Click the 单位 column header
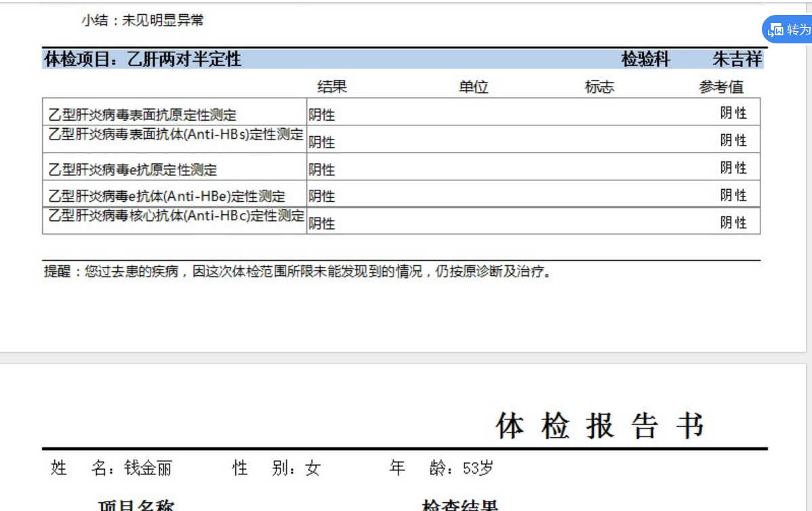812x511 pixels. (x=473, y=87)
